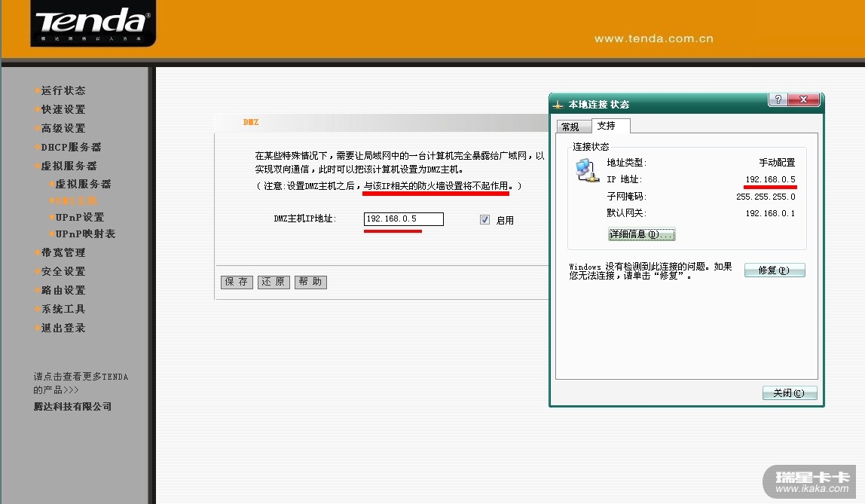Click the 地址类型 label
Image resolution: width=865 pixels, height=504 pixels.
pos(626,163)
